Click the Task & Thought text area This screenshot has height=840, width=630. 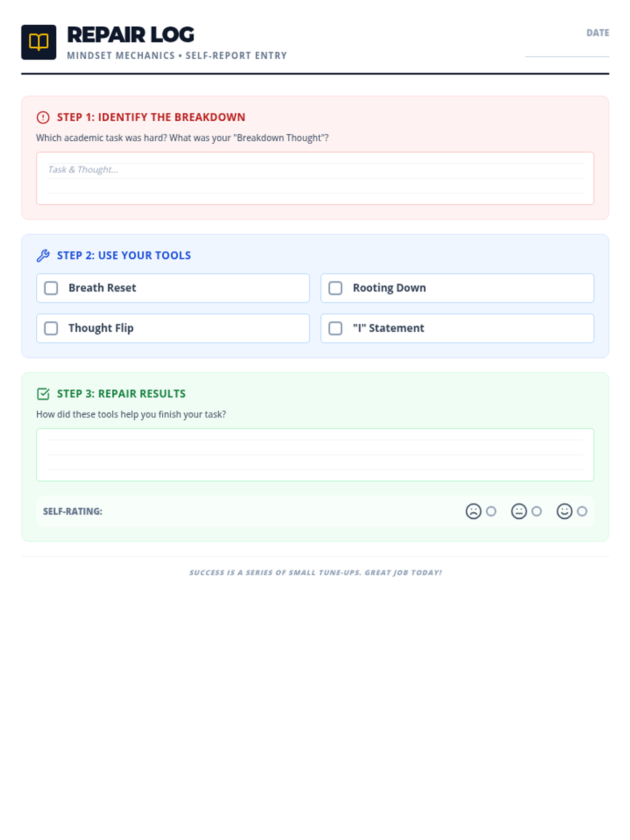315,178
